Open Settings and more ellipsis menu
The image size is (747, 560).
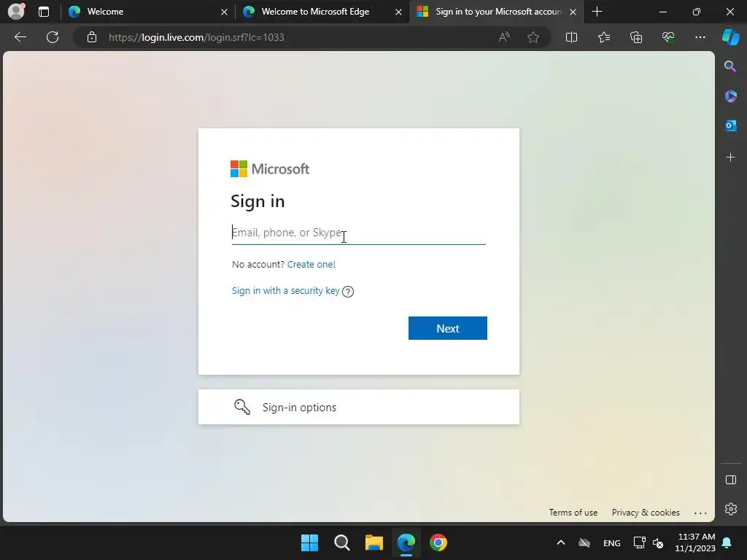pyautogui.click(x=700, y=37)
